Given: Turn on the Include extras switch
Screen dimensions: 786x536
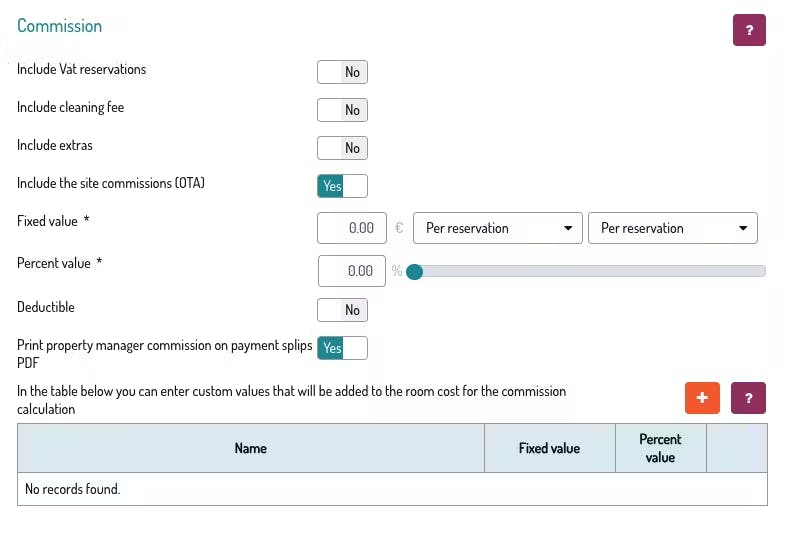Looking at the screenshot, I should [342, 148].
